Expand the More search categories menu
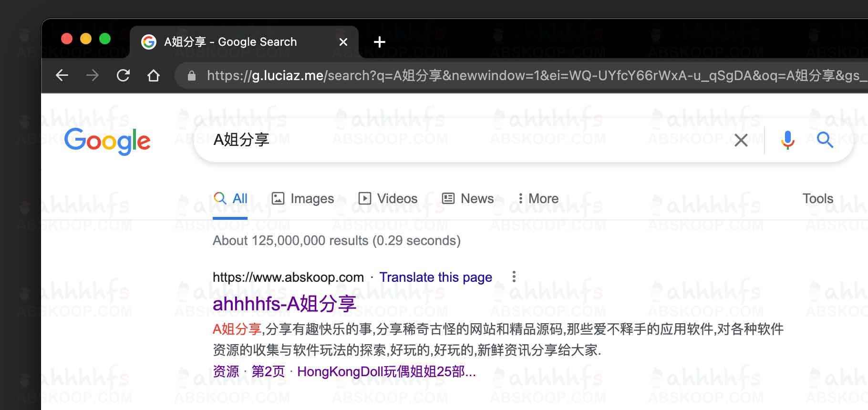The image size is (868, 410). point(538,198)
